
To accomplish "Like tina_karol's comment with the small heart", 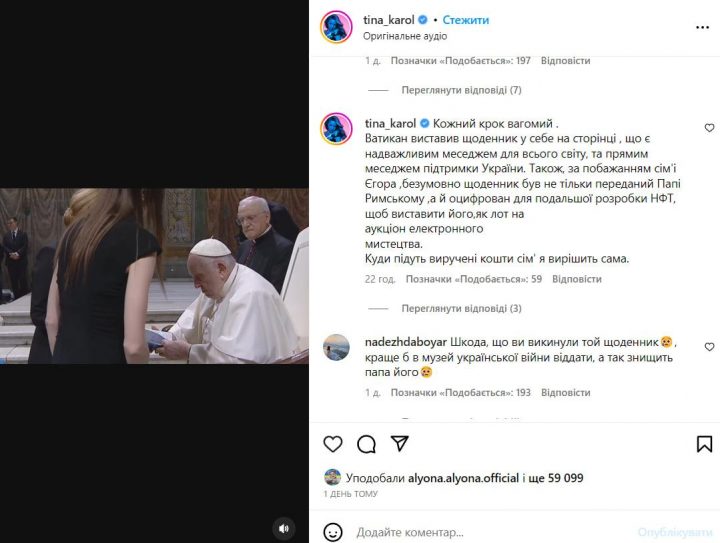I will [x=710, y=128].
